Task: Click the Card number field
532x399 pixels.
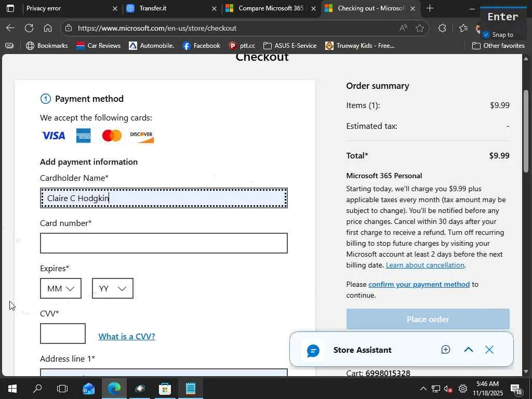Action: click(164, 243)
